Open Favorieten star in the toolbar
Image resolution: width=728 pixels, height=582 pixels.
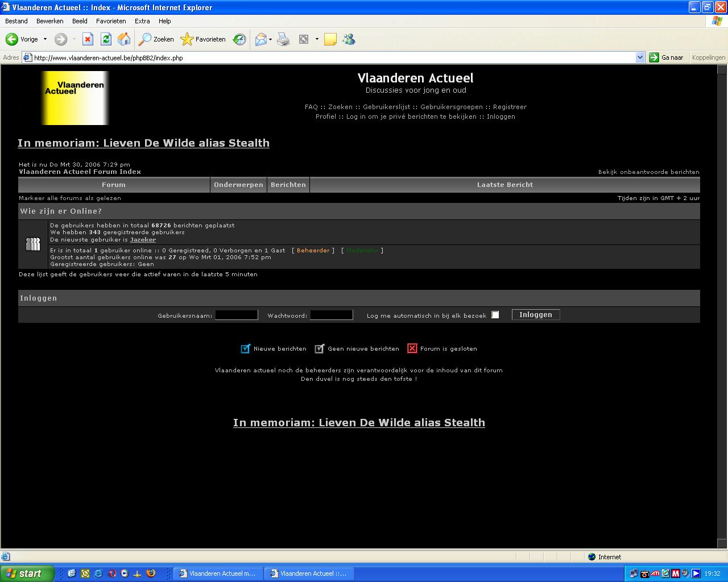tap(203, 39)
